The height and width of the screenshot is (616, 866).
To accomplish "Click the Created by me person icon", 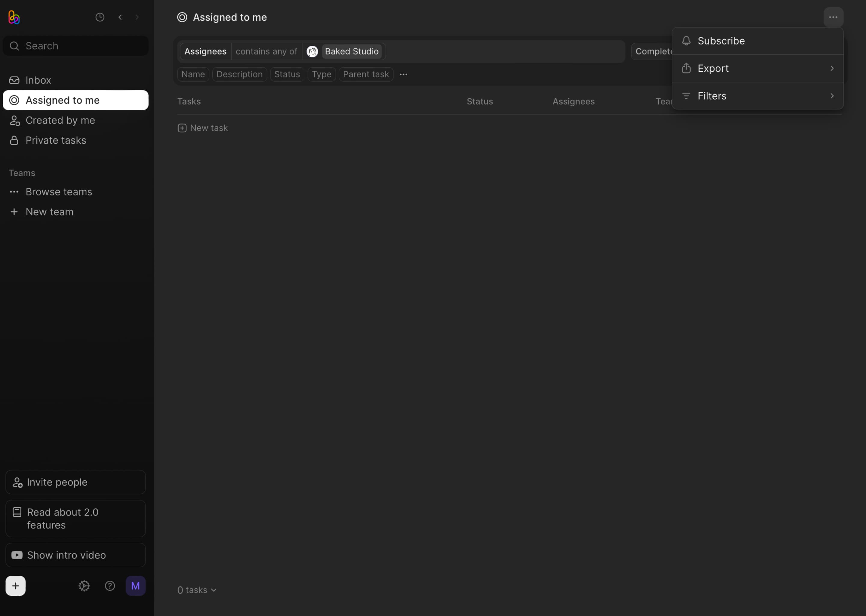I will click(x=14, y=120).
